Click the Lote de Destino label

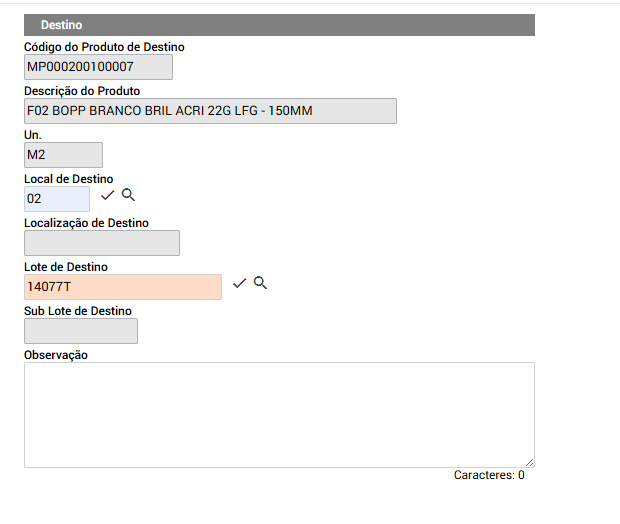click(66, 267)
